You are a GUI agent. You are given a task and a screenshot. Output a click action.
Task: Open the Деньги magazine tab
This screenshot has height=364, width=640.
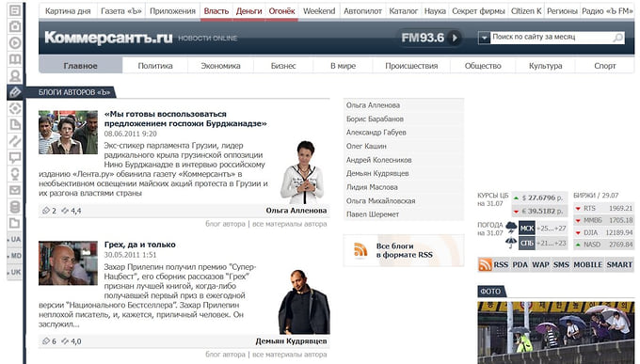(249, 11)
